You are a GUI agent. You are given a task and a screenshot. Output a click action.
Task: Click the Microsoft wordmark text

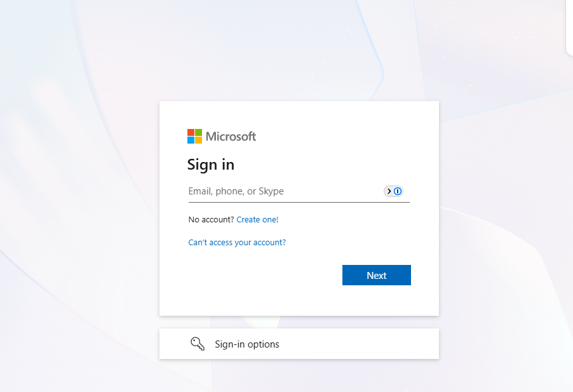[231, 136]
